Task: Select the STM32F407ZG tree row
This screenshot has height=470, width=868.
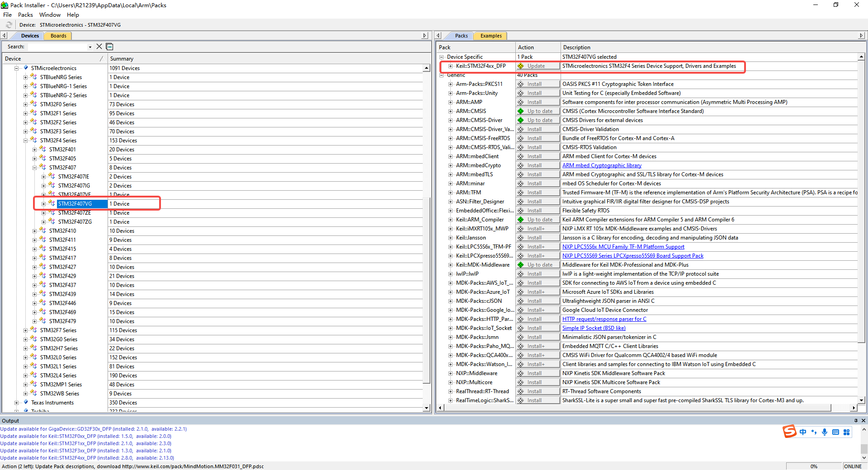Action: click(x=75, y=222)
